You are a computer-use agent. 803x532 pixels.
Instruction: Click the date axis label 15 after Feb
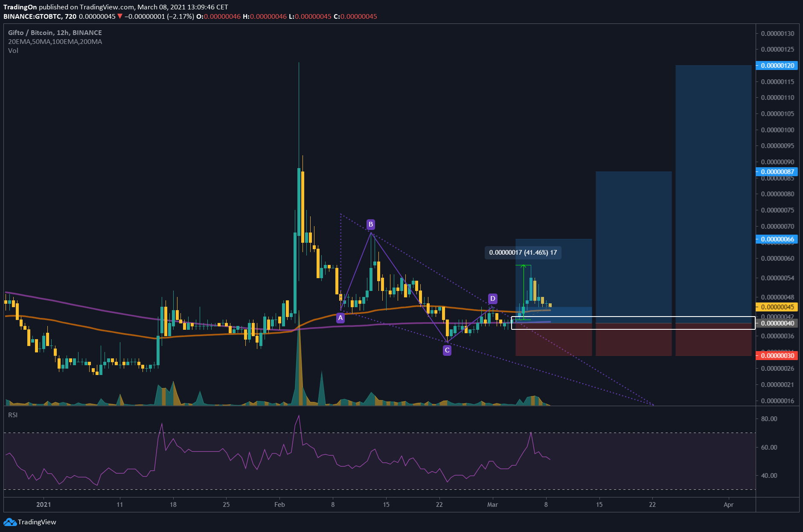(386, 504)
